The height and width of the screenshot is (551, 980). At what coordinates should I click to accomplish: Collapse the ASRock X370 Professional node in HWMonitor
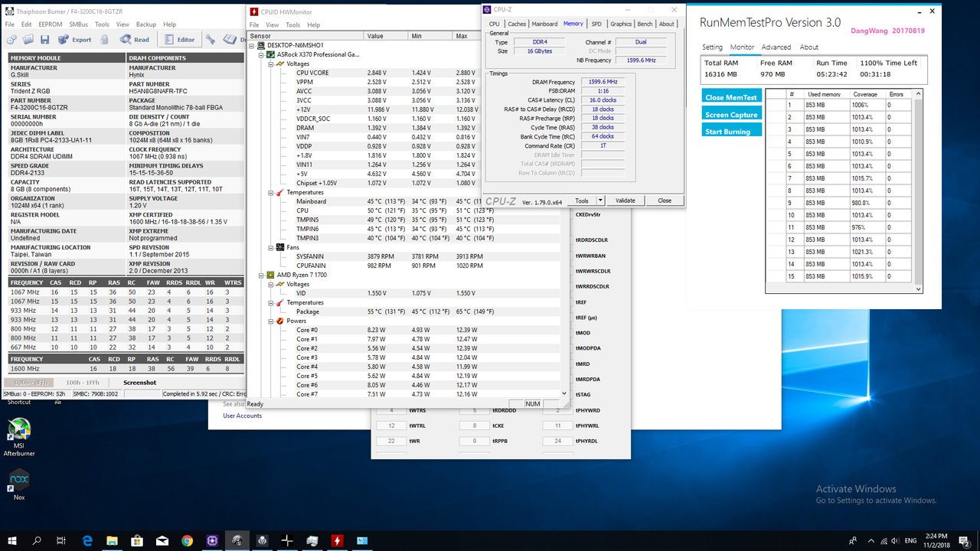(x=262, y=55)
